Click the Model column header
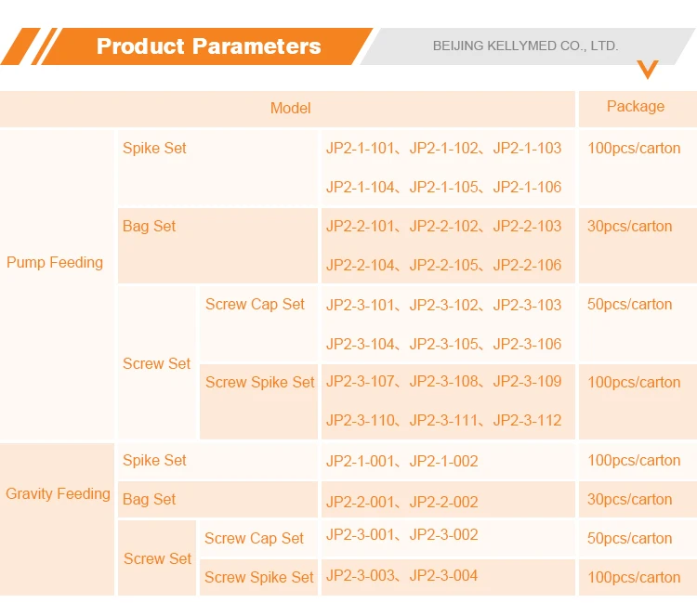Viewport: 697px width, 616px height. pos(287,109)
